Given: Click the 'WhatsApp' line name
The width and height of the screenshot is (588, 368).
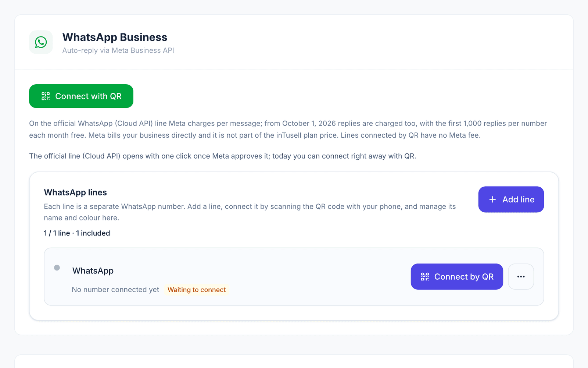Looking at the screenshot, I should coord(93,271).
